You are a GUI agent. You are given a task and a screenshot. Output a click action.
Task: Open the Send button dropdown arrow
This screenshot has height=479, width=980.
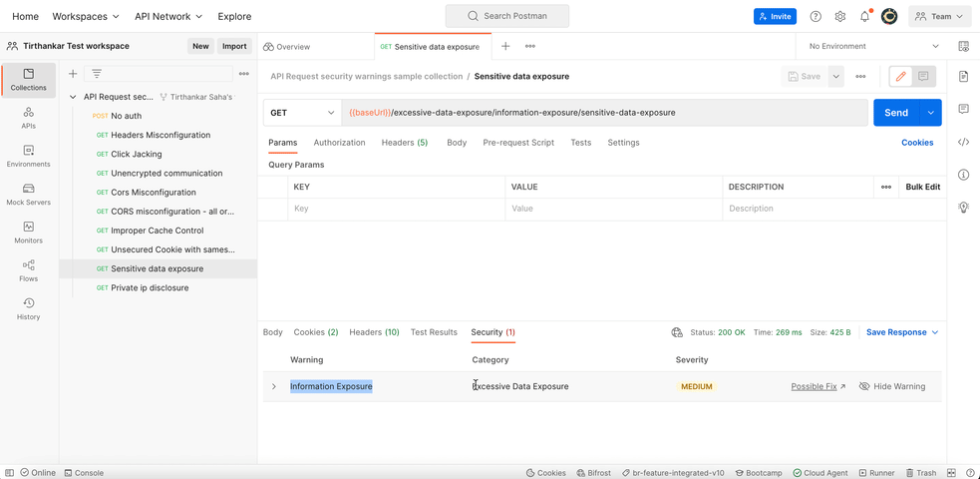pyautogui.click(x=930, y=113)
